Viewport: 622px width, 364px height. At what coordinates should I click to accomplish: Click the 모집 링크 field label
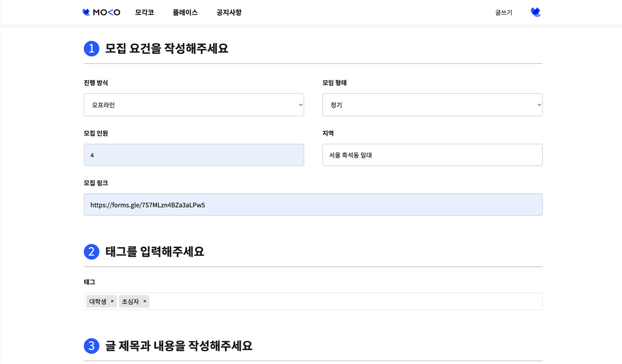(96, 183)
